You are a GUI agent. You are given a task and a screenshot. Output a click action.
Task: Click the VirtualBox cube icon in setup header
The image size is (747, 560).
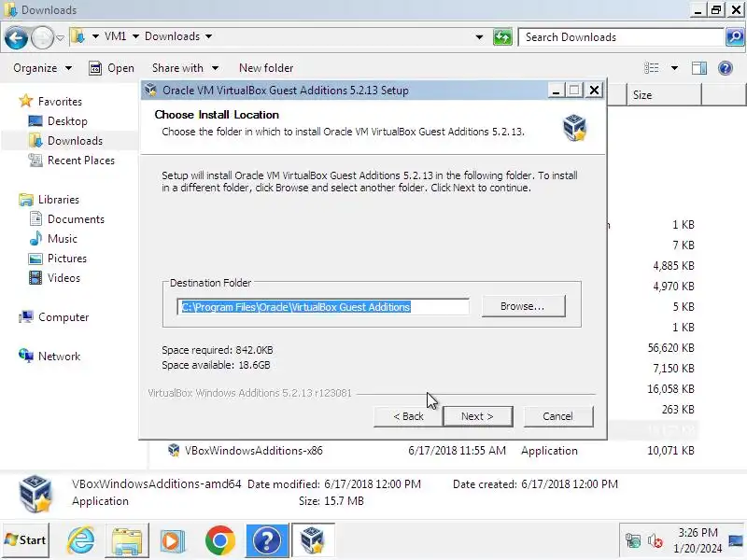pyautogui.click(x=574, y=128)
